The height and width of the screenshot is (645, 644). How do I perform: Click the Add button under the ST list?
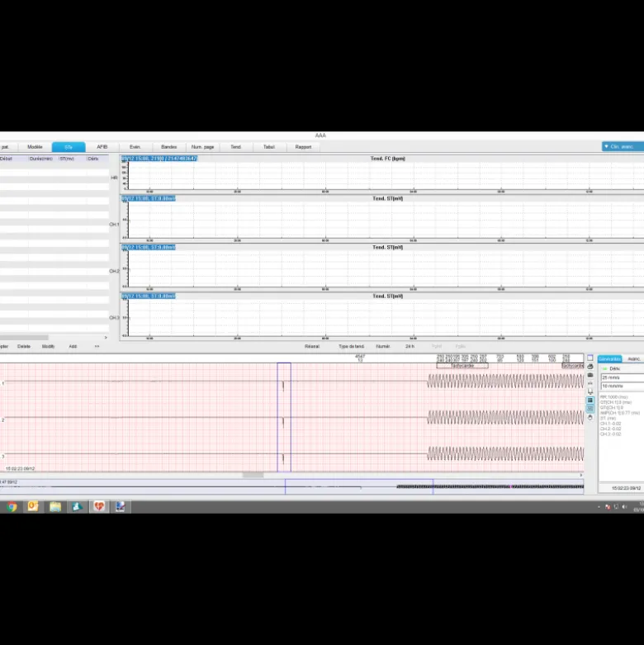[73, 346]
